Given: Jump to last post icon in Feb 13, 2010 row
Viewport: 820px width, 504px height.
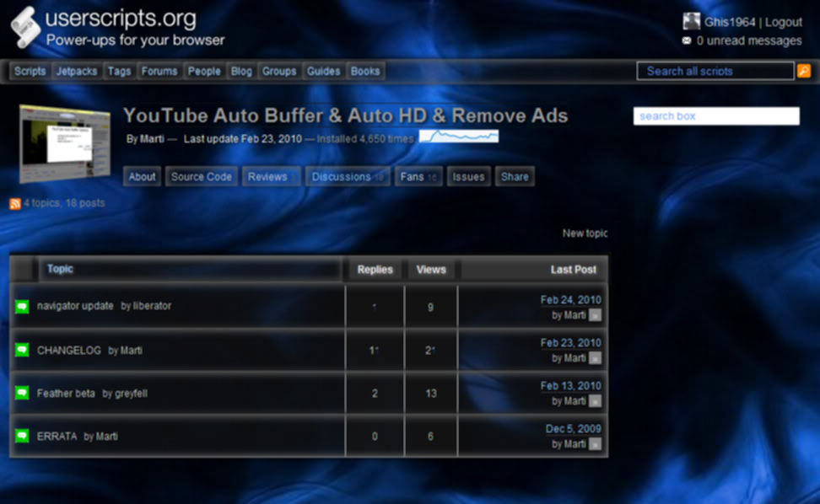Looking at the screenshot, I should coord(595,400).
